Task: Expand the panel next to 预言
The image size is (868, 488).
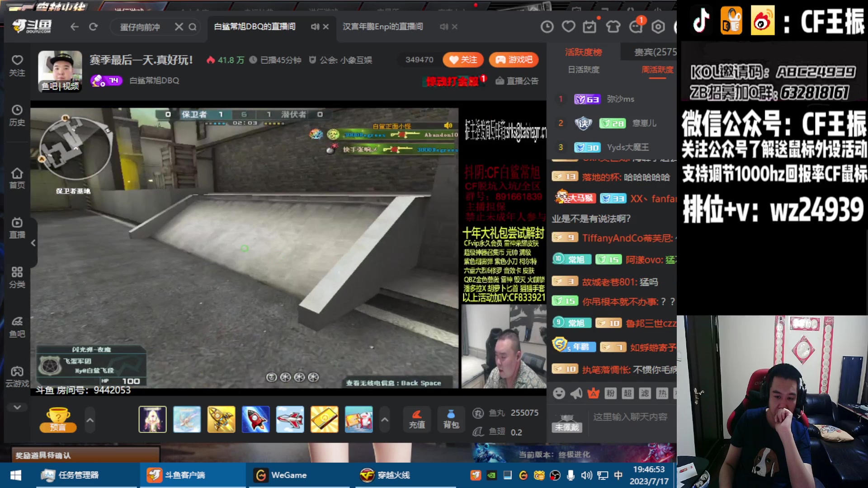Action: coord(90,420)
